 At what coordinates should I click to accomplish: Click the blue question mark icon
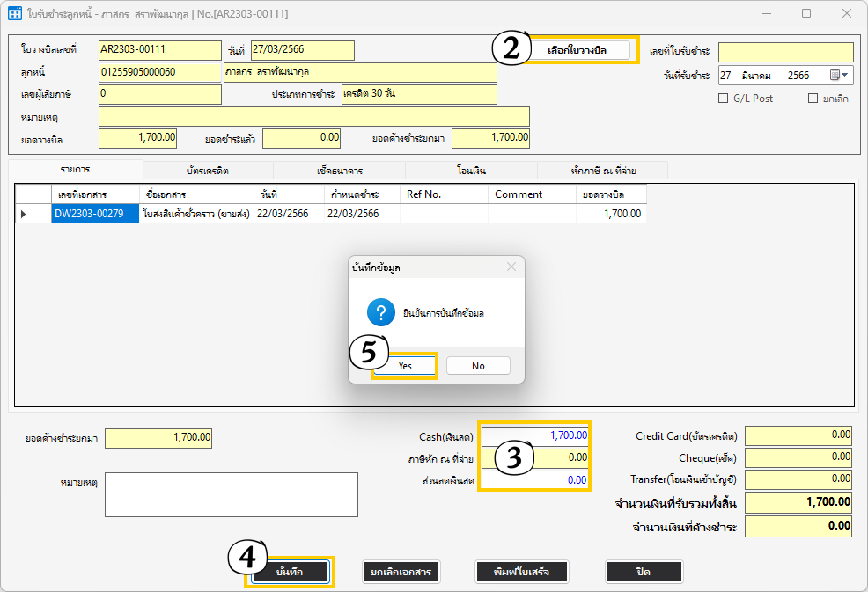click(x=380, y=313)
